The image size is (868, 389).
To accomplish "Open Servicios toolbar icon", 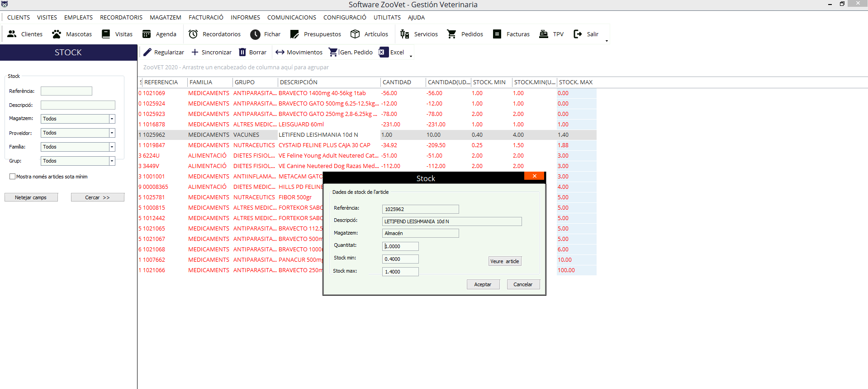I will coord(405,34).
